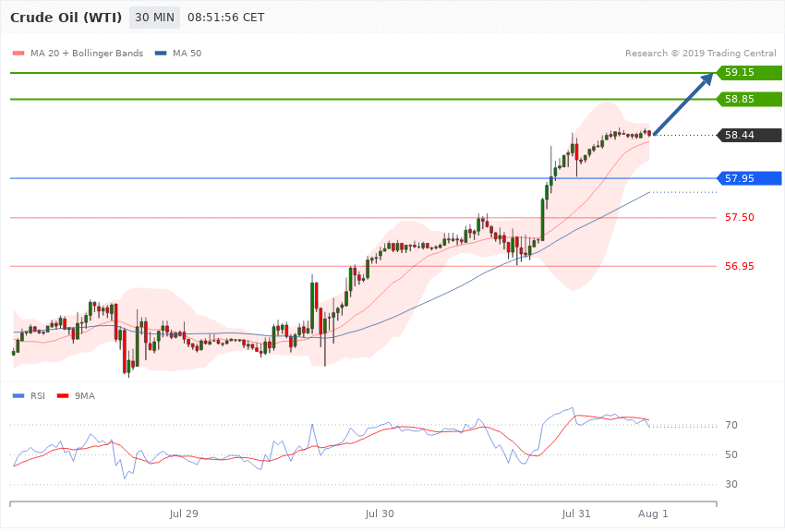Image resolution: width=785 pixels, height=532 pixels.
Task: Click the 08:51:56 CET timestamp
Action: click(x=225, y=18)
